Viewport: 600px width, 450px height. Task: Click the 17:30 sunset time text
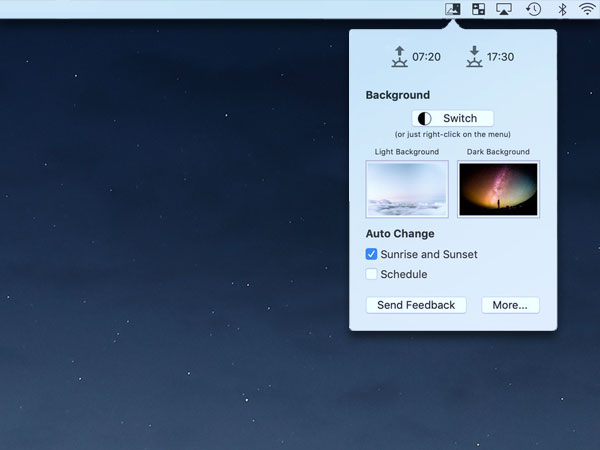tap(501, 57)
